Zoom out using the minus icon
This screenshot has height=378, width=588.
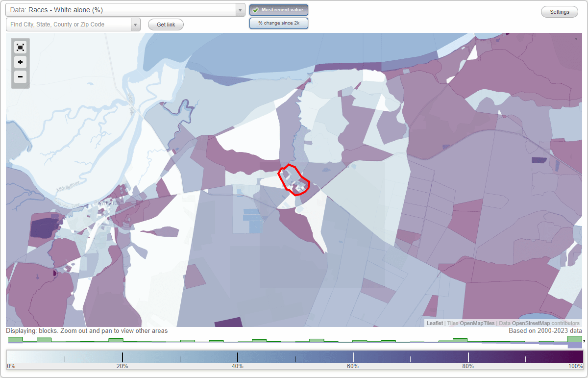tap(20, 77)
